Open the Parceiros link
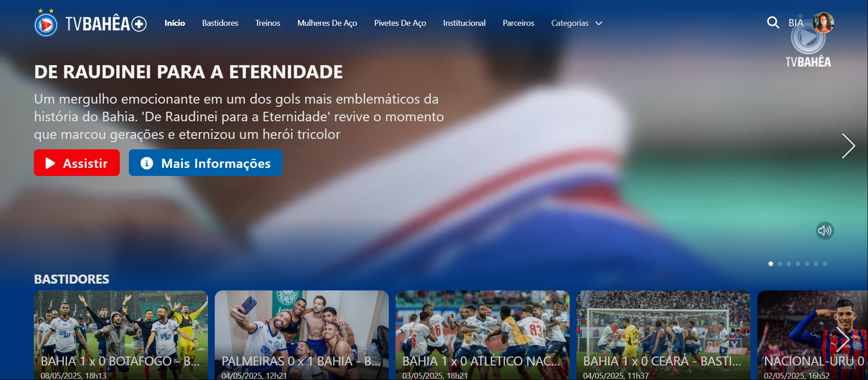Viewport: 868px width, 380px height. [x=519, y=23]
